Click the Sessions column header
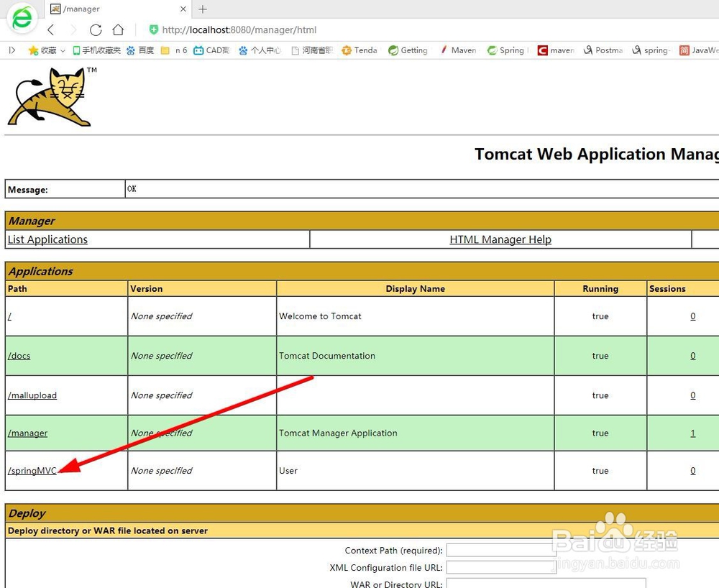The image size is (719, 588). [x=667, y=289]
